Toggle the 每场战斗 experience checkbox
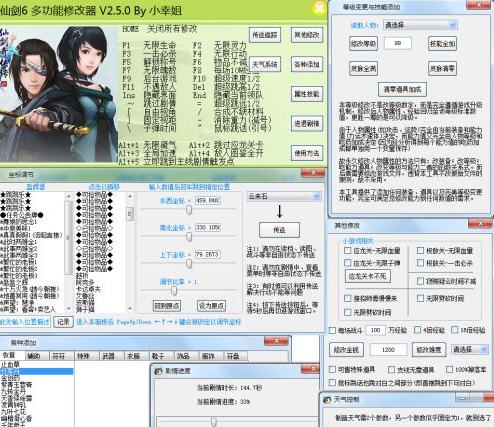The image size is (494, 427). tap(332, 330)
